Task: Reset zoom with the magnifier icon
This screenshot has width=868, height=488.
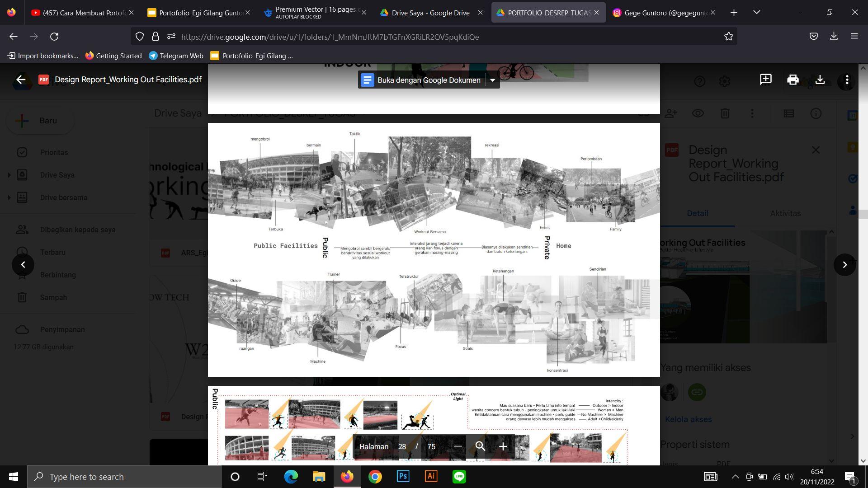Action: click(x=480, y=446)
